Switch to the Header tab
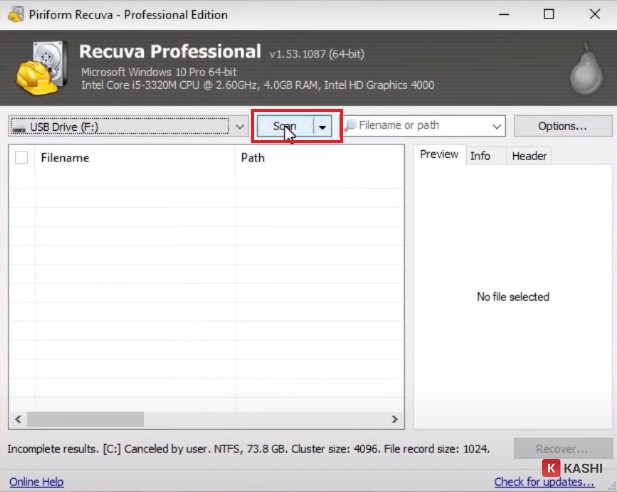The width and height of the screenshot is (617, 492). click(x=529, y=156)
